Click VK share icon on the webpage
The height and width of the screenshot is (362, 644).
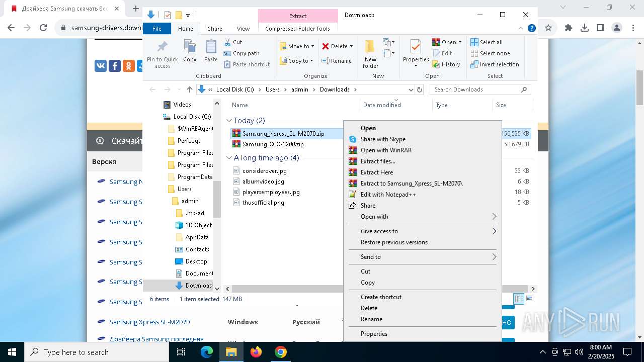pyautogui.click(x=101, y=65)
